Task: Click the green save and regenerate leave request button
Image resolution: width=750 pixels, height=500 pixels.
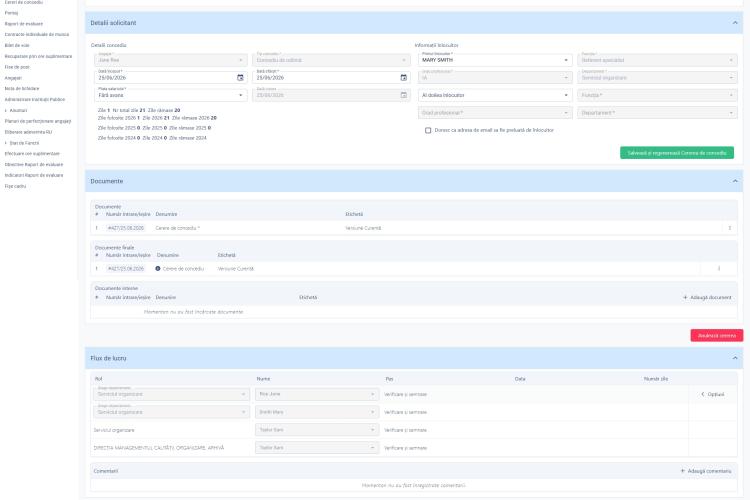Action: [677, 153]
